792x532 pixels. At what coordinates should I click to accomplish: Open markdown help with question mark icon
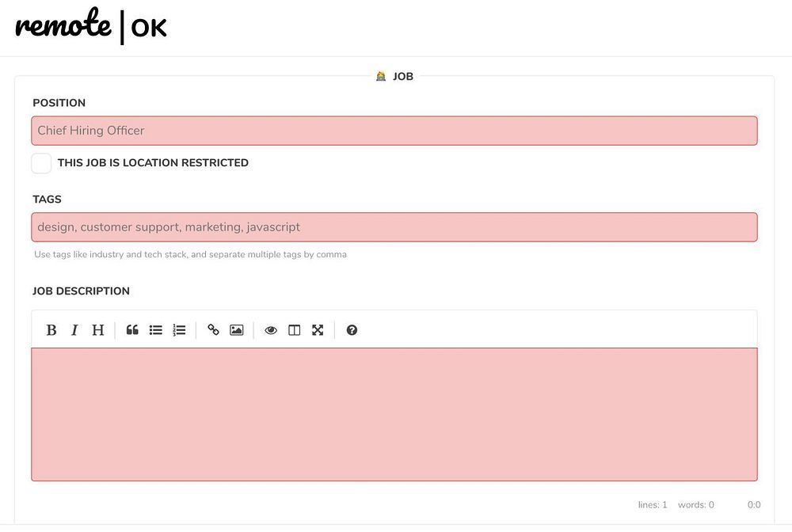point(352,330)
